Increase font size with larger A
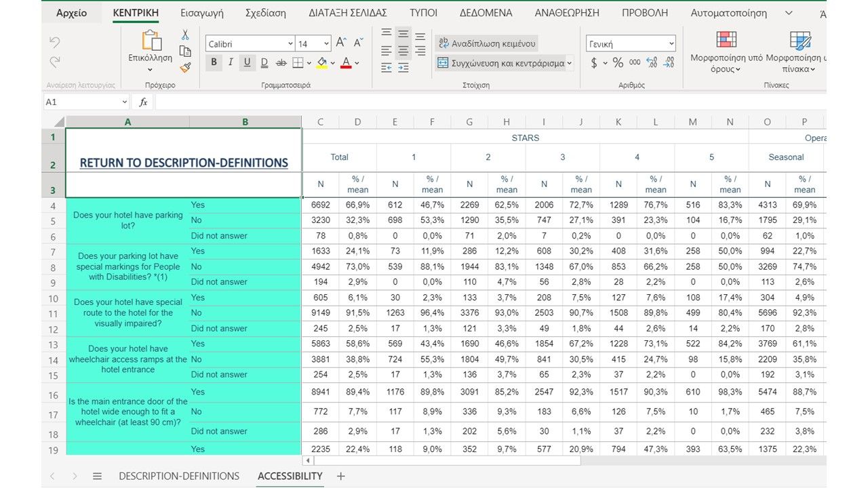 (x=342, y=43)
